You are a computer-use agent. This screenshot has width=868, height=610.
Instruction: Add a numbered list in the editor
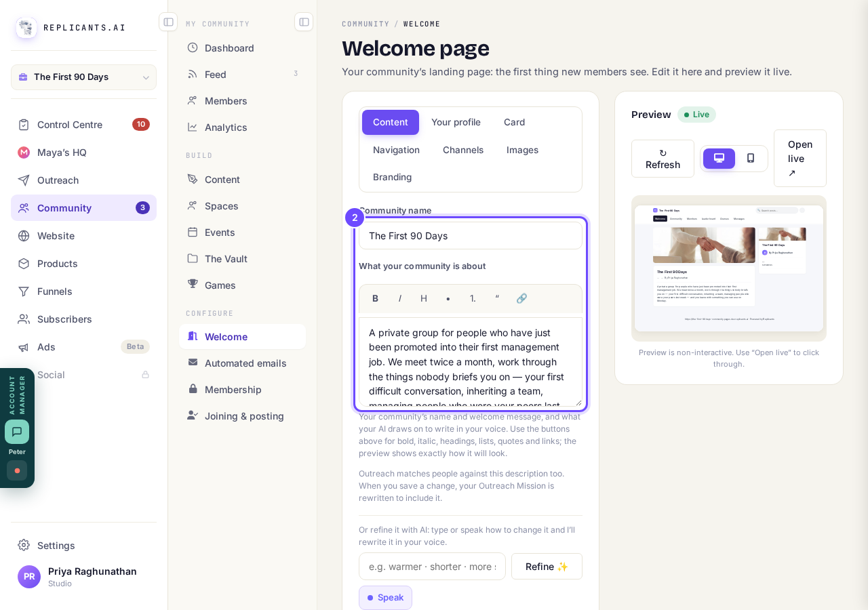473,298
